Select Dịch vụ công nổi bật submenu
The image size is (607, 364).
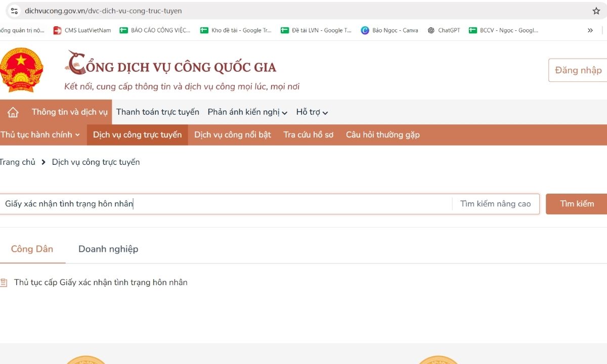pos(233,135)
